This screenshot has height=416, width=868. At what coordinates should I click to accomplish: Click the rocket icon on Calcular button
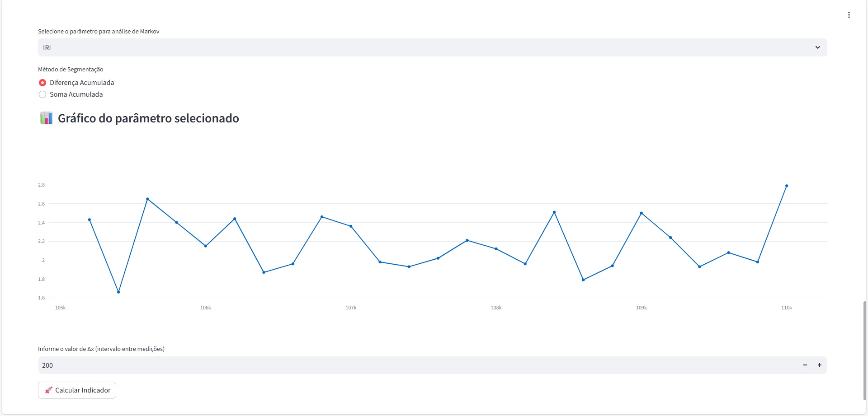(48, 390)
